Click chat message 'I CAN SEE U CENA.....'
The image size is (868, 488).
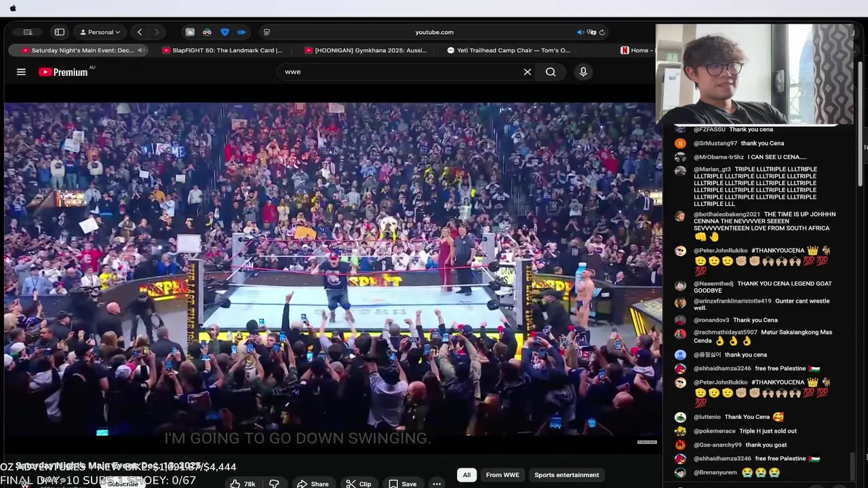tap(777, 157)
